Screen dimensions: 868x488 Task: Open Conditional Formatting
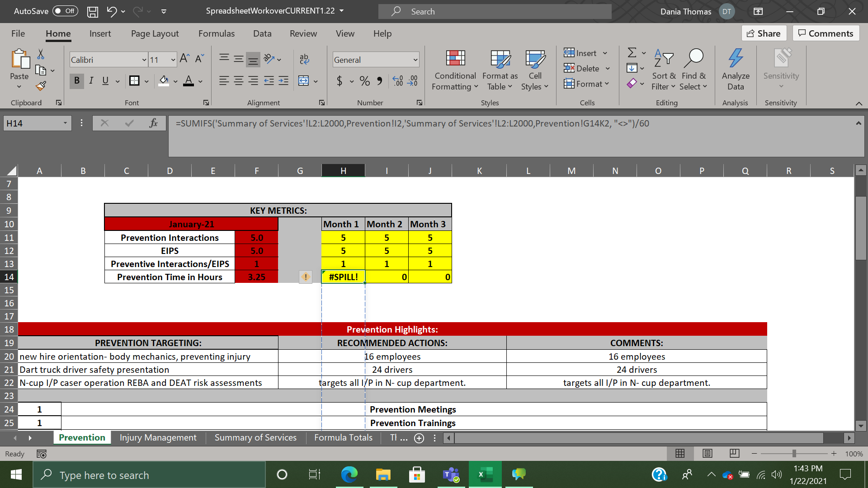pos(455,70)
